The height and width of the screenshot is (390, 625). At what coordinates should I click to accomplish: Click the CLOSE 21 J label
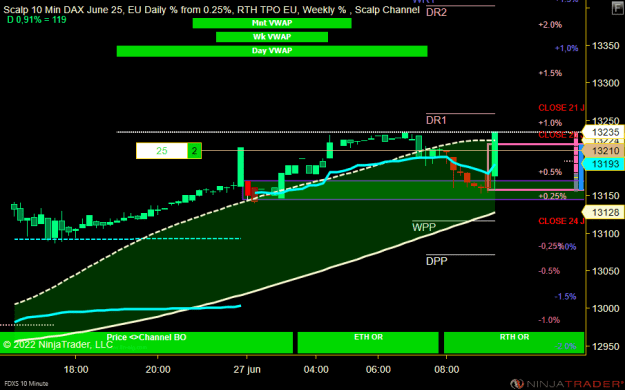click(561, 108)
